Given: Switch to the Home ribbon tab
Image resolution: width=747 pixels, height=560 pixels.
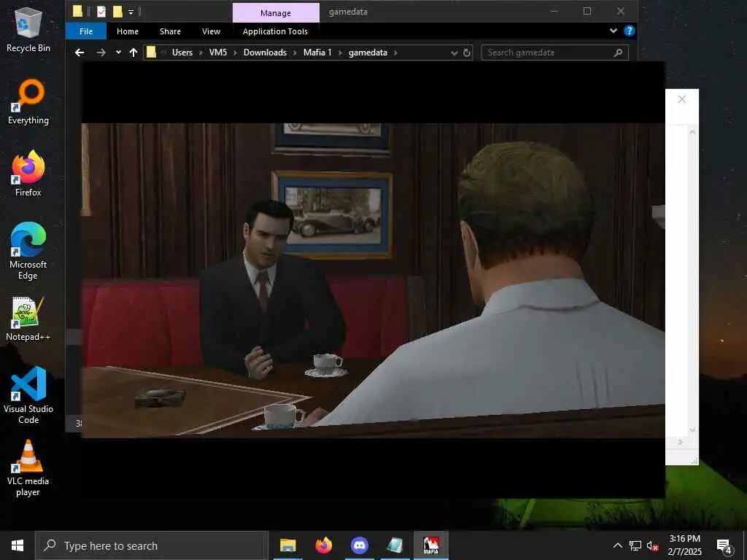Looking at the screenshot, I should click(128, 31).
